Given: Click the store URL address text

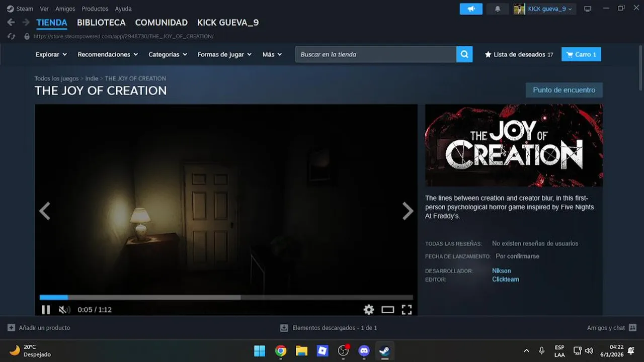Looking at the screenshot, I should click(x=123, y=36).
